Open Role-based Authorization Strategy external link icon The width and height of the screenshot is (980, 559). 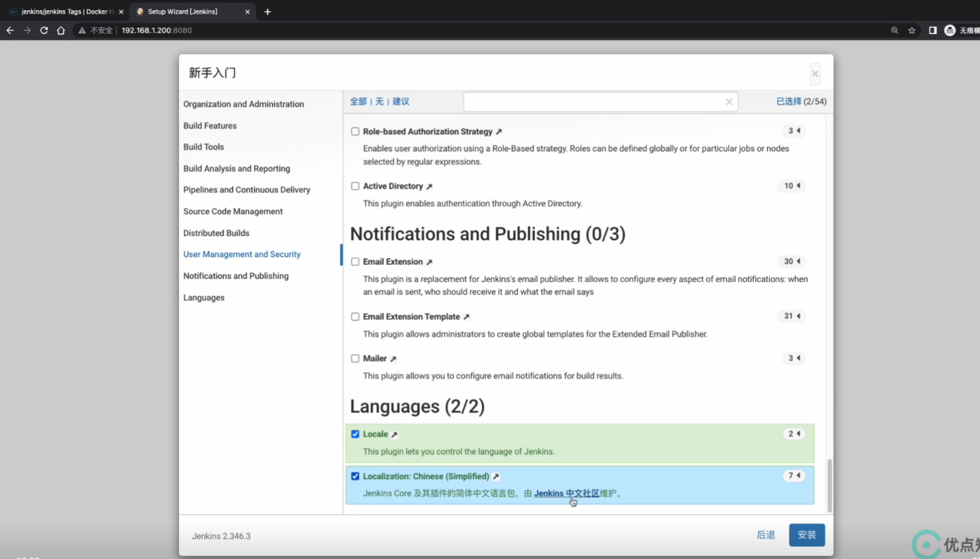(499, 132)
